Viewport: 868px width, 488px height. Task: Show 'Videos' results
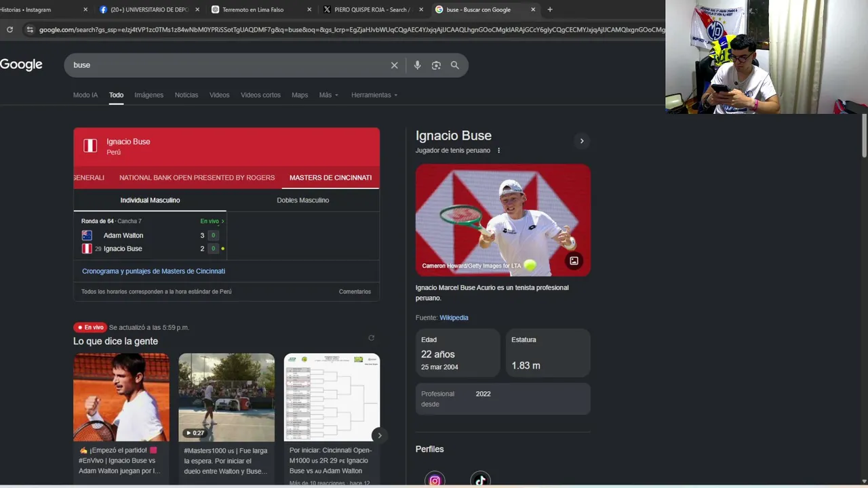coord(219,95)
